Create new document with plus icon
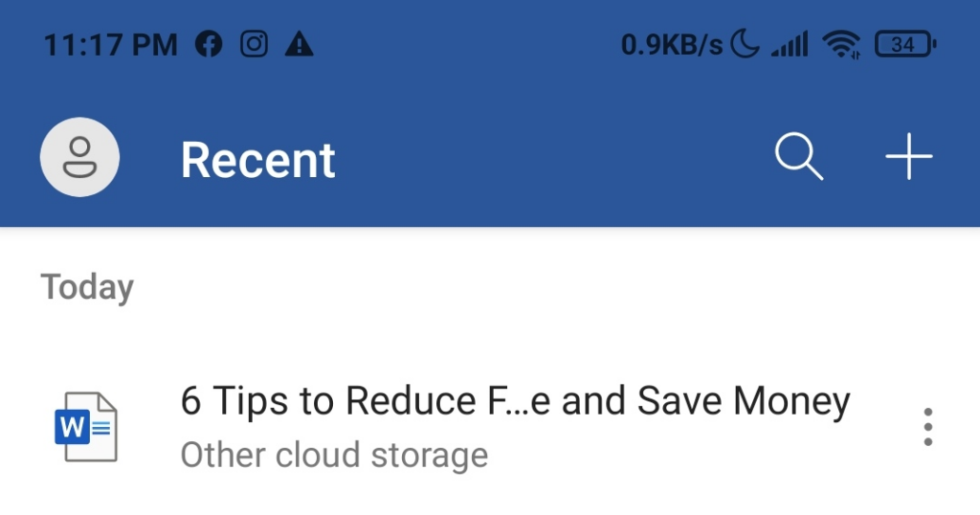Screen dimensions: 980x515 point(908,157)
